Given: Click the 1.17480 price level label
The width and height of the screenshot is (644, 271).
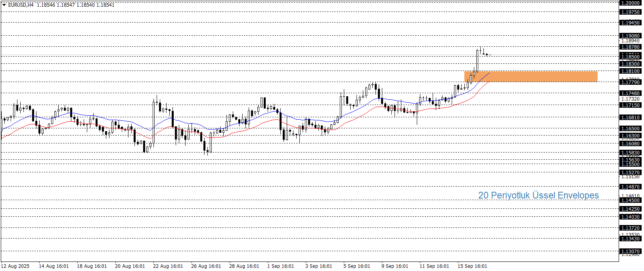Looking at the screenshot, I should tap(630, 93).
